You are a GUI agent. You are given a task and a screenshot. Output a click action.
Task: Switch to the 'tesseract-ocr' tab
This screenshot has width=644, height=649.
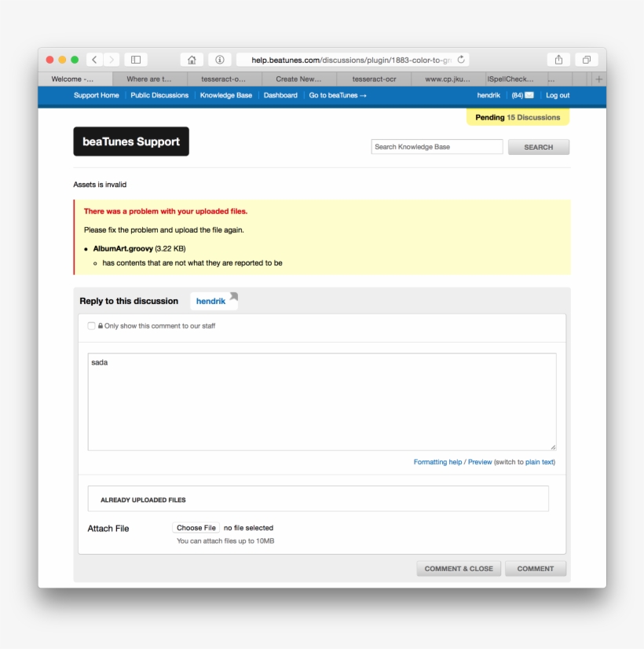pyautogui.click(x=374, y=79)
